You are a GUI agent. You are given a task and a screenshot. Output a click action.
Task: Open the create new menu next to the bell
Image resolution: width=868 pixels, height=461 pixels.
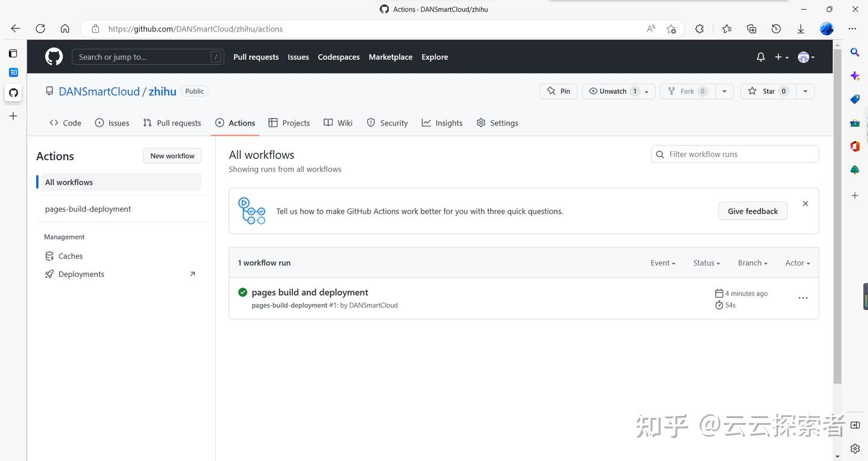tap(780, 57)
